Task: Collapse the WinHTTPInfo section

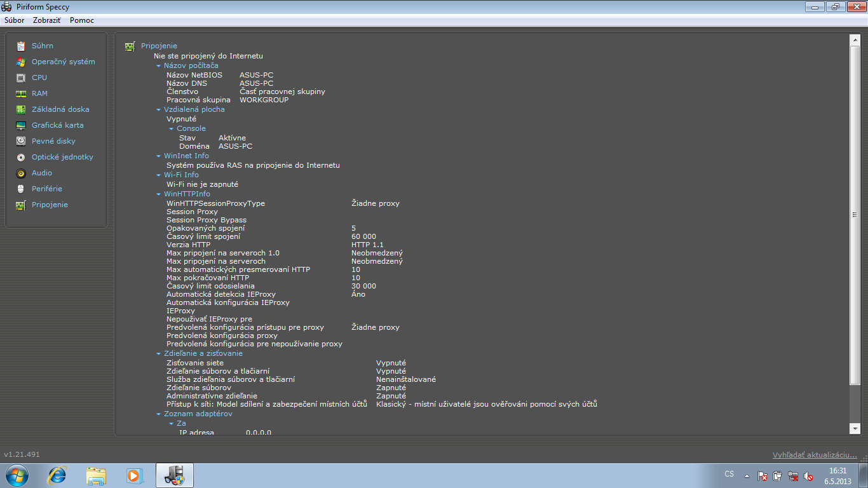Action: click(x=159, y=194)
